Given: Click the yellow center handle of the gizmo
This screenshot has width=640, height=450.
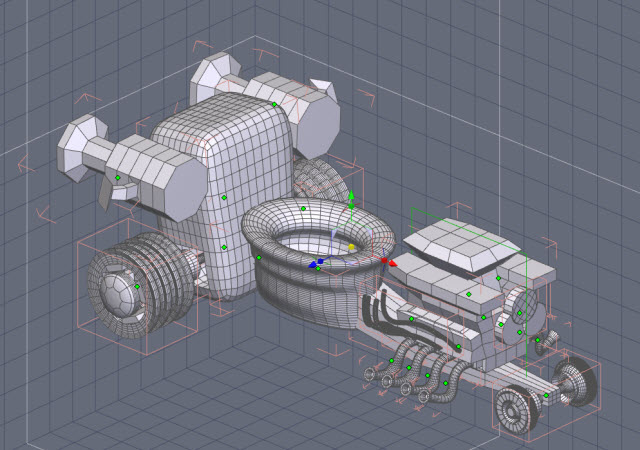Looking at the screenshot, I should pyautogui.click(x=351, y=247).
